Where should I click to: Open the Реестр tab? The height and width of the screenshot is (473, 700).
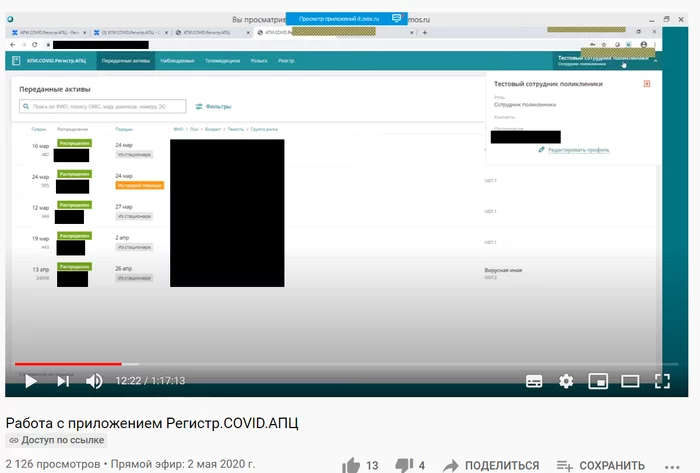(x=286, y=61)
